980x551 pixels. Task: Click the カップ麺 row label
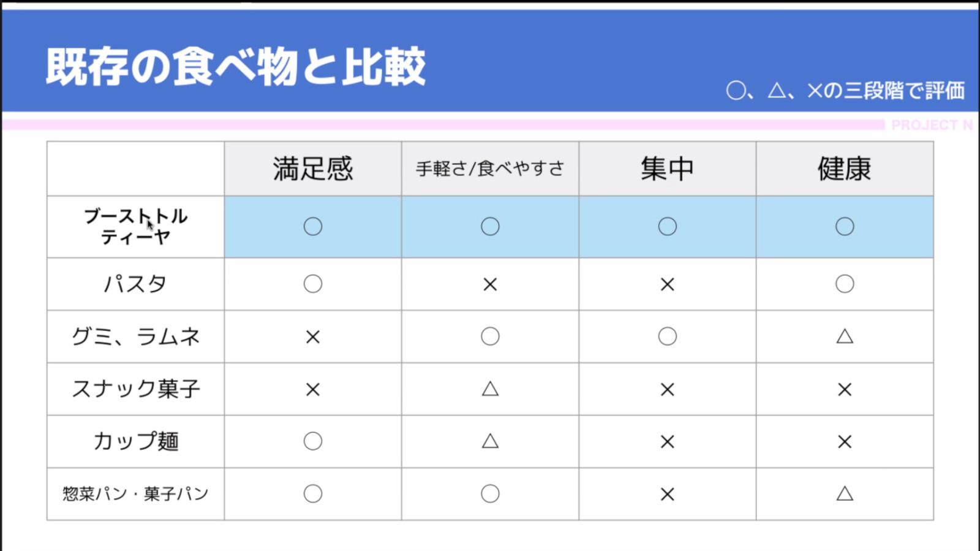click(x=135, y=441)
